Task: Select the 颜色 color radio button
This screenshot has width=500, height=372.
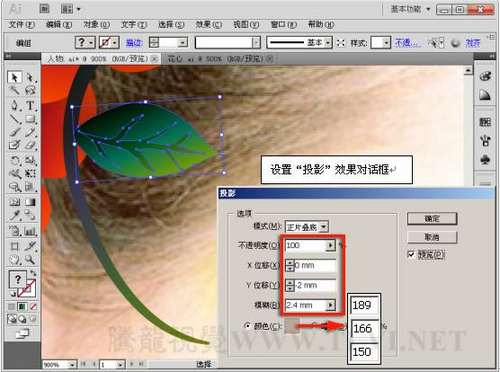Action: pyautogui.click(x=247, y=326)
